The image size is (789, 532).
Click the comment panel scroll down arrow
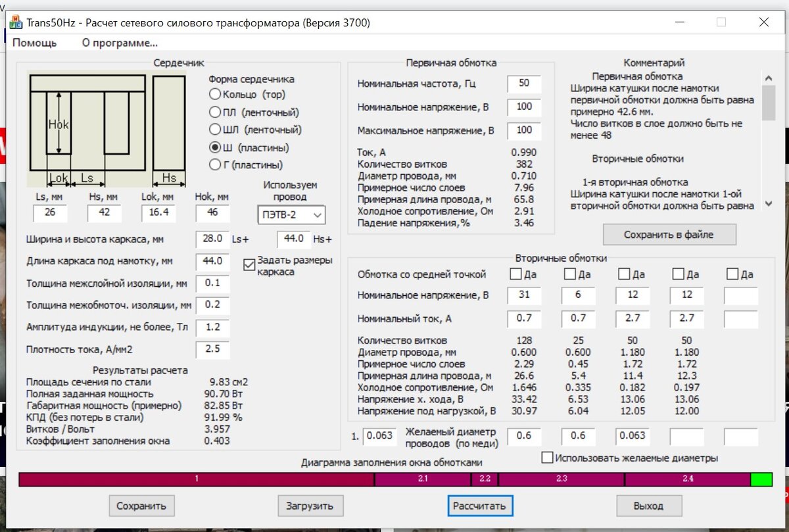click(x=769, y=205)
